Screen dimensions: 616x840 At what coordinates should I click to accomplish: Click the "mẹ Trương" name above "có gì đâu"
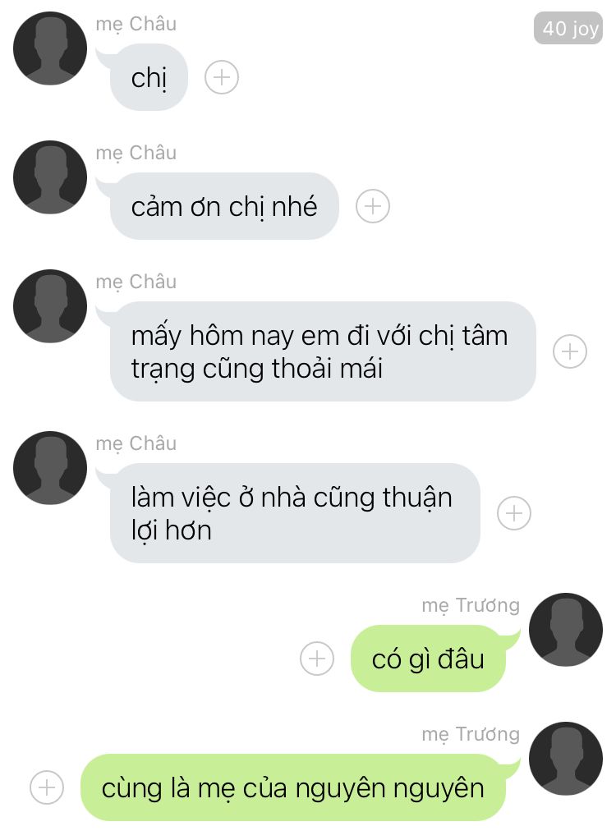point(471,605)
